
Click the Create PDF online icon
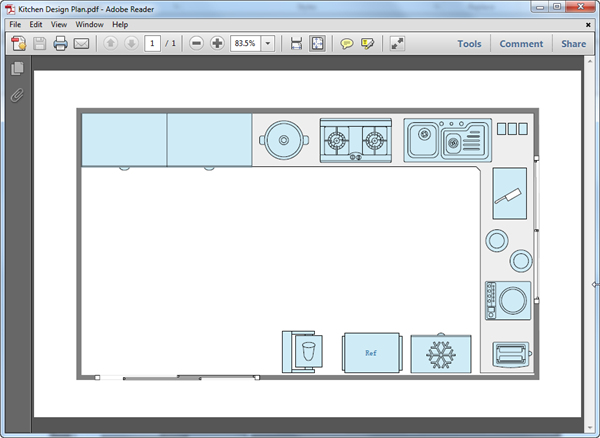(x=18, y=44)
